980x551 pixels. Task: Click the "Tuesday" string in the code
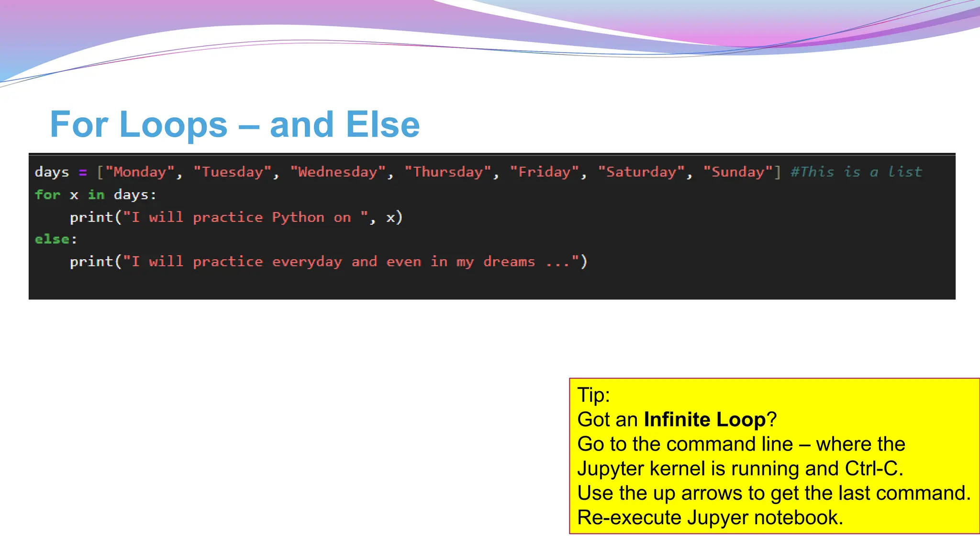click(x=233, y=172)
